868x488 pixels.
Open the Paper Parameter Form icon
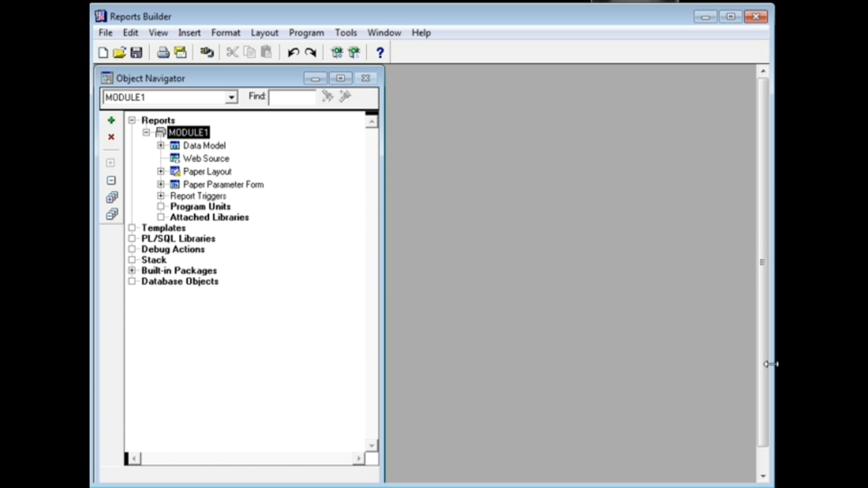click(x=174, y=184)
